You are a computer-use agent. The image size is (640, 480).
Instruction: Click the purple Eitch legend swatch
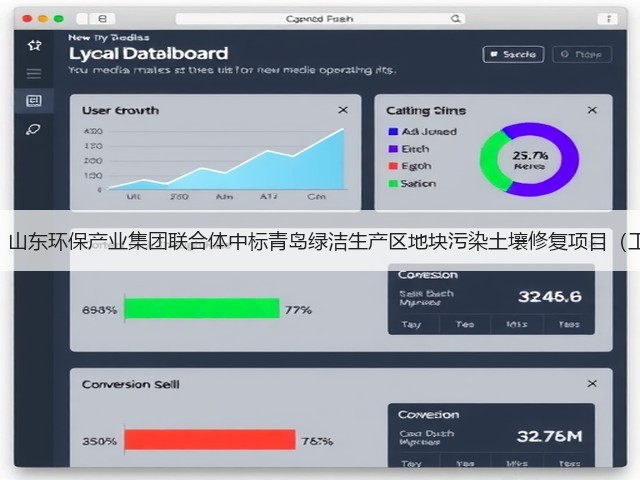click(393, 149)
